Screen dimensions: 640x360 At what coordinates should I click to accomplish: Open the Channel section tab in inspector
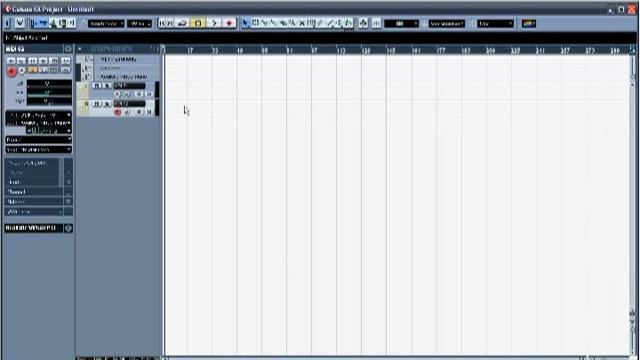coord(34,192)
